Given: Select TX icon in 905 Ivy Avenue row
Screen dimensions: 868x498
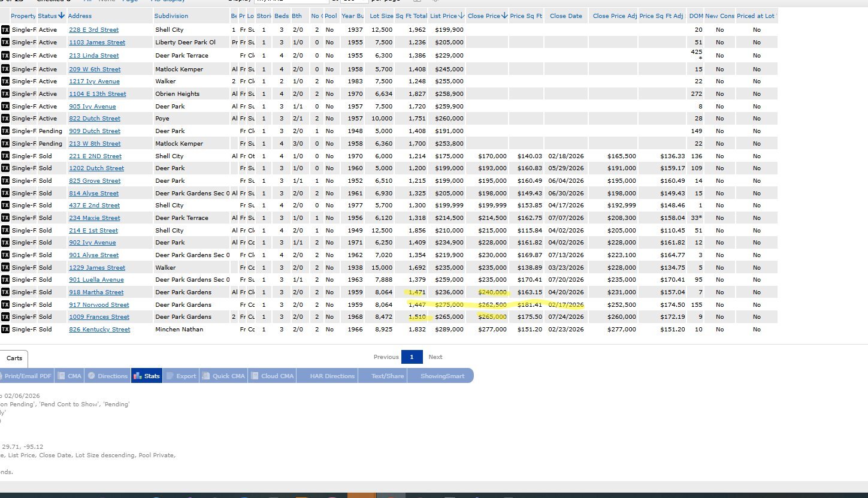Looking at the screenshot, I should (5, 106).
